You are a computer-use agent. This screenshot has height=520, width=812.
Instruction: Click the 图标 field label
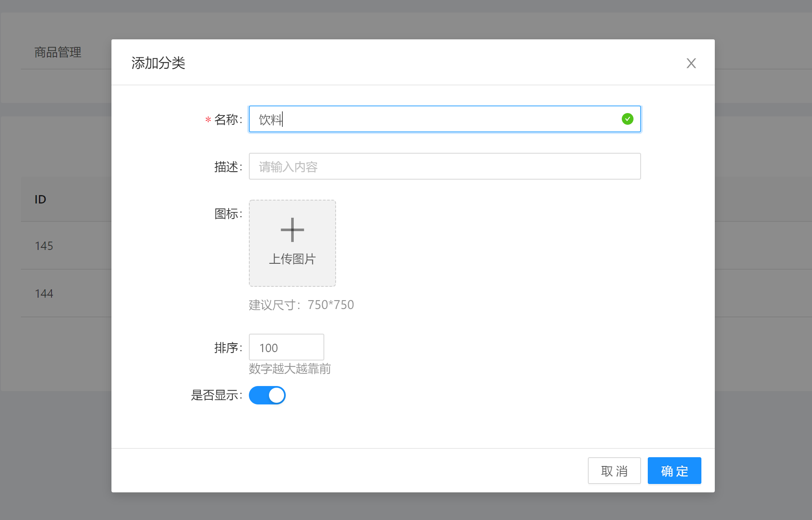[x=228, y=214]
